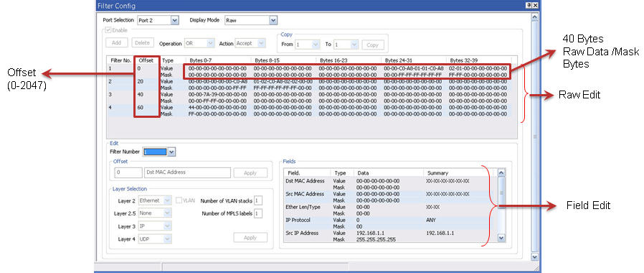Click offset value 20 in filter table

point(141,81)
